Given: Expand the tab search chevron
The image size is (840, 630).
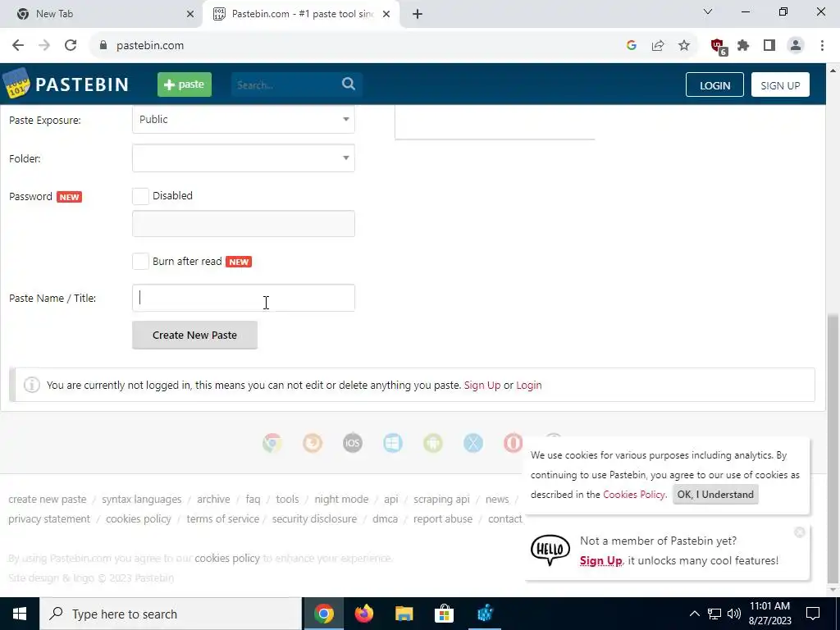Looking at the screenshot, I should click(708, 11).
